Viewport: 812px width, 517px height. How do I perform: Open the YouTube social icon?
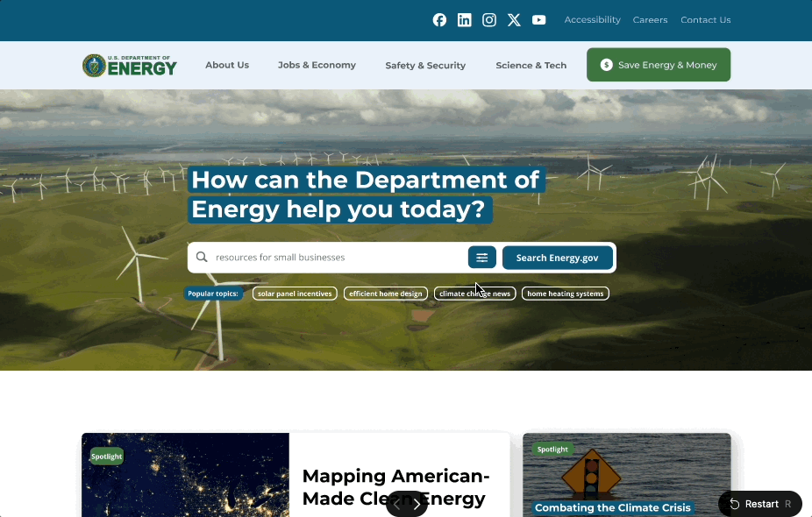539,19
